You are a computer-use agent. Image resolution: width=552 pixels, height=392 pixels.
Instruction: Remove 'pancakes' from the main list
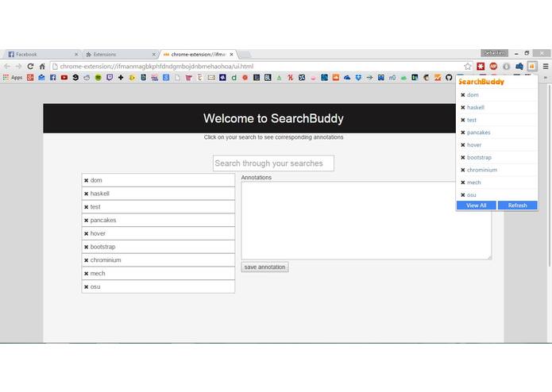click(x=87, y=221)
